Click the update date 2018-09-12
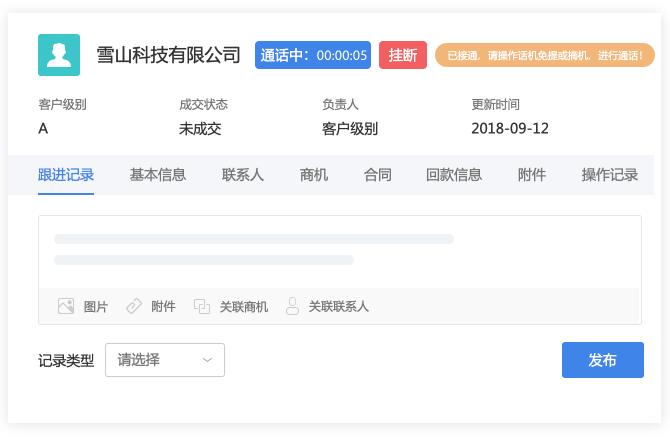This screenshot has width=670, height=440. point(510,128)
